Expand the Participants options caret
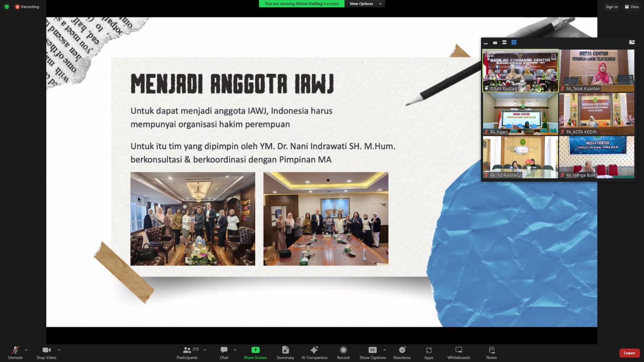644x362 pixels. pos(205,350)
